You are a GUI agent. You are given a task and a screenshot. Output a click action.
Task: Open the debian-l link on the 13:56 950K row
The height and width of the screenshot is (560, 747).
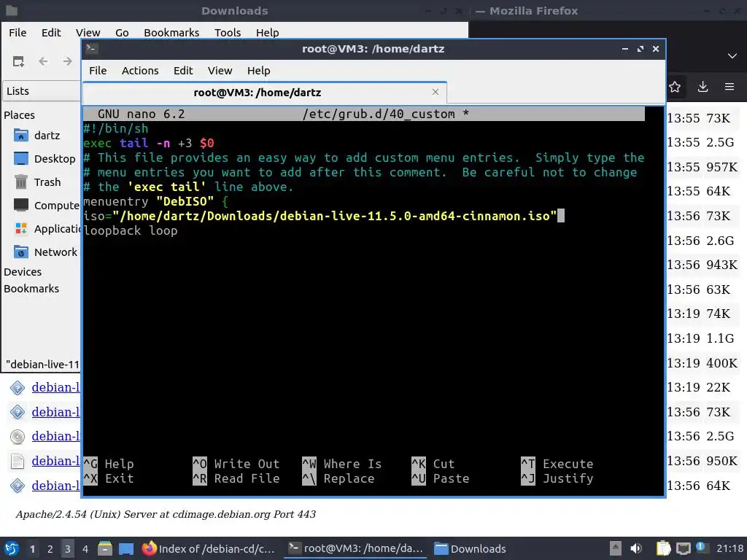click(x=55, y=461)
